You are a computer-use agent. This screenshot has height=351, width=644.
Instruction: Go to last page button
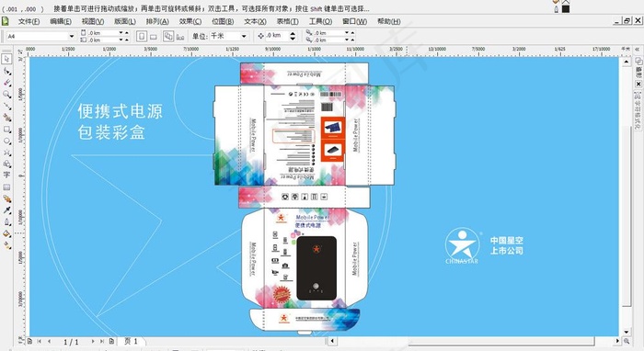pos(102,341)
